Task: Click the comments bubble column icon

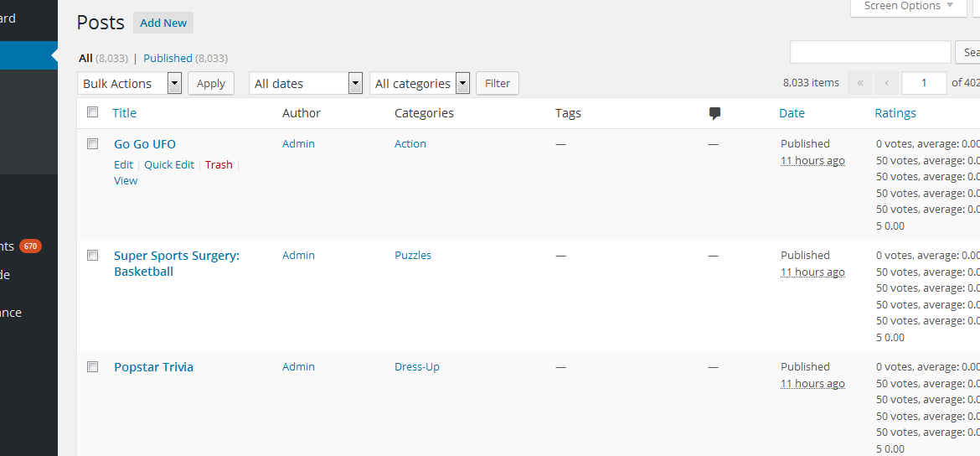Action: pos(714,113)
